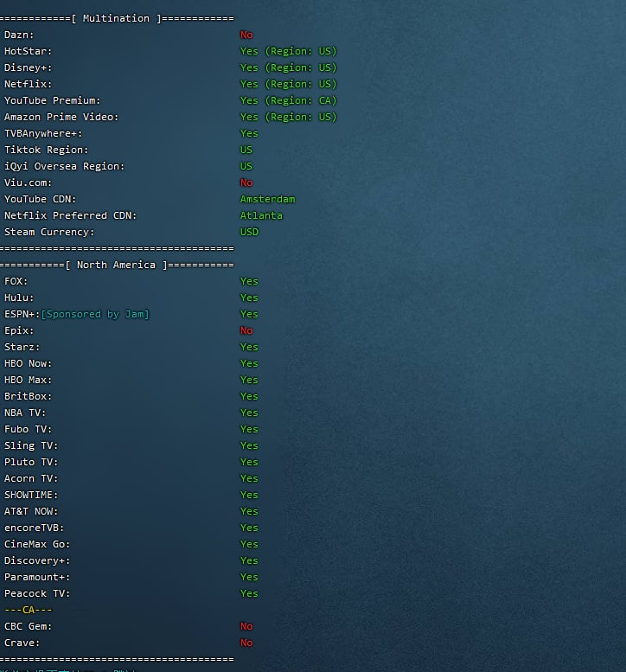Image resolution: width=626 pixels, height=672 pixels.
Task: Click the 'HBO Max:' label
Action: pyautogui.click(x=28, y=380)
